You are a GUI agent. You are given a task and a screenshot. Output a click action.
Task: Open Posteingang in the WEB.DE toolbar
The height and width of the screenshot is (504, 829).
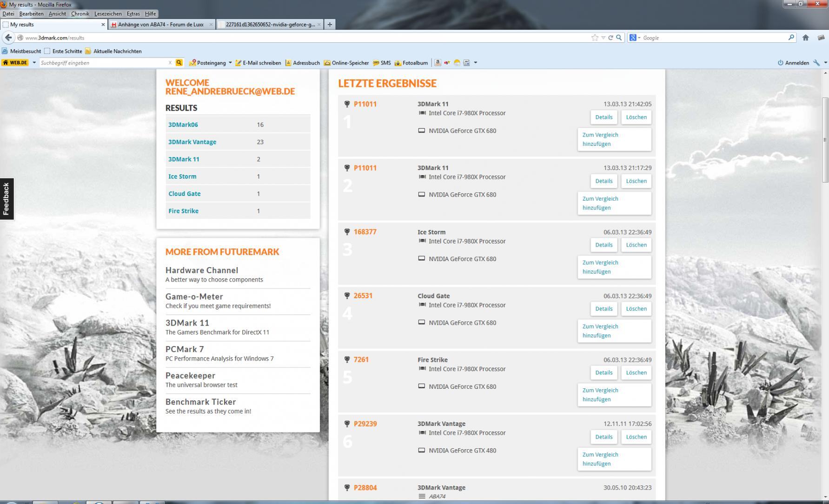[x=207, y=63]
